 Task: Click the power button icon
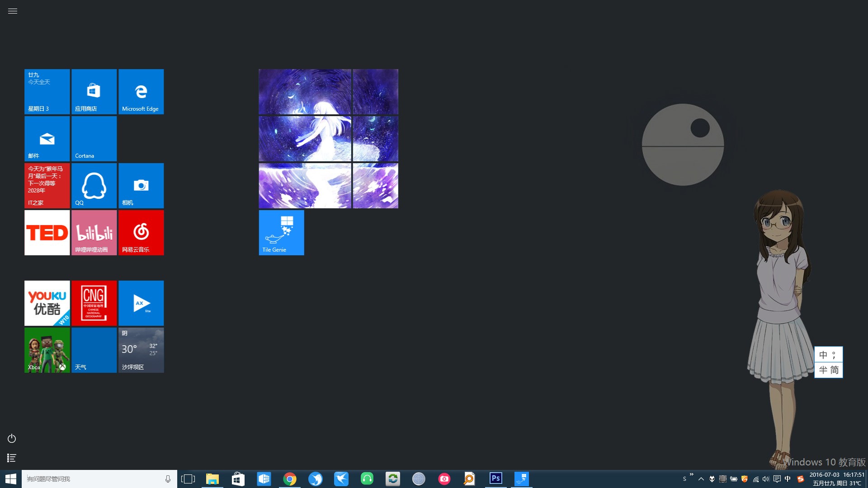(x=12, y=438)
